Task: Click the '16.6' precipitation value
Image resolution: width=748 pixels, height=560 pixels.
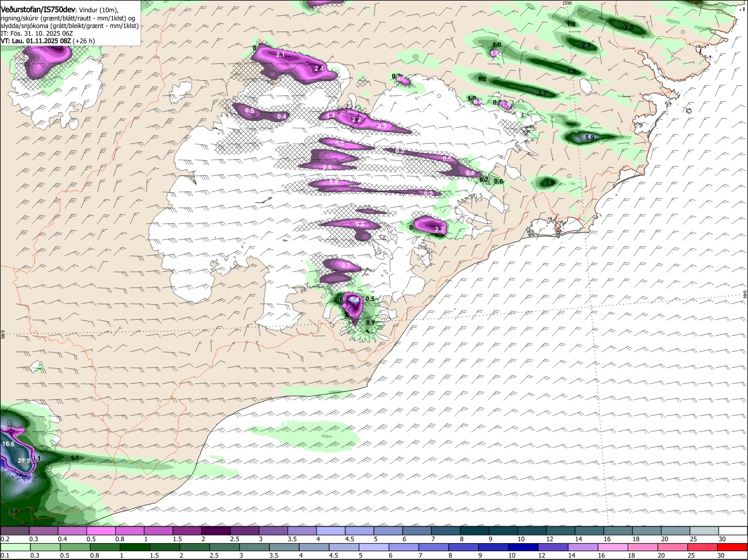Action: pyautogui.click(x=8, y=444)
